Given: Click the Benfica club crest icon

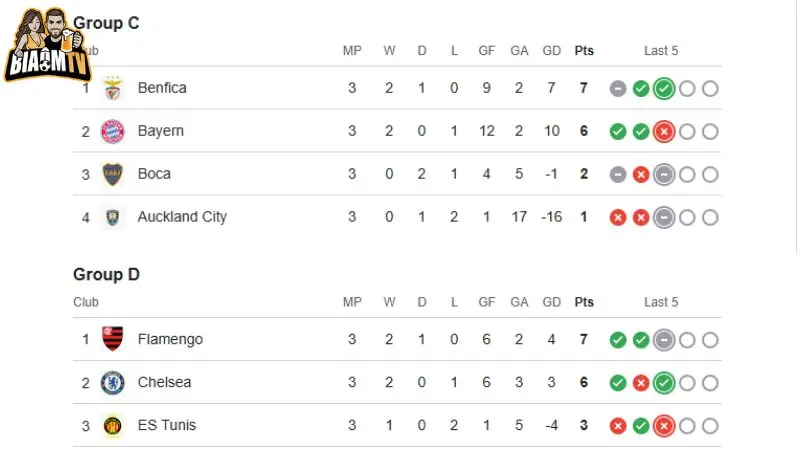Looking at the screenshot, I should click(x=113, y=88).
